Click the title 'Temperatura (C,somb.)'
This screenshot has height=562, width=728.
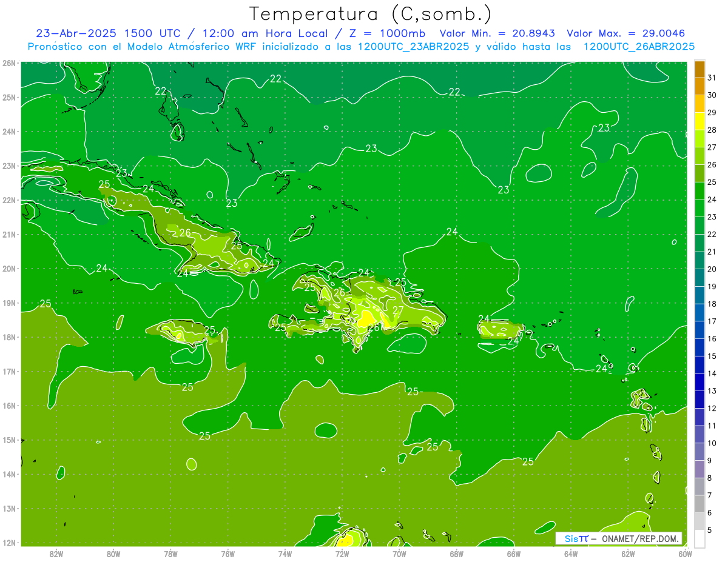click(x=371, y=14)
